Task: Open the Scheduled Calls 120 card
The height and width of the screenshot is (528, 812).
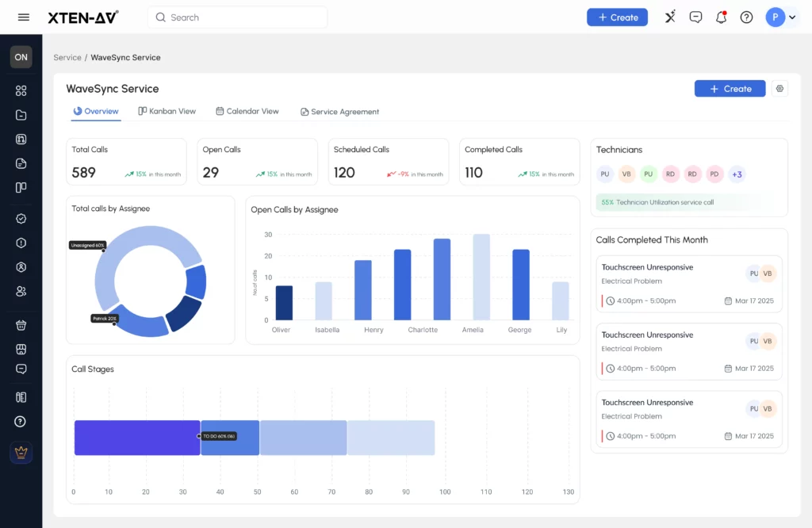Action: 389,162
